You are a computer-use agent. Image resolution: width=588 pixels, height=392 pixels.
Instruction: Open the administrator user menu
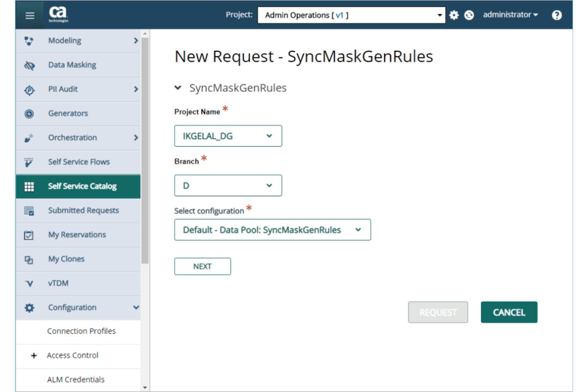pyautogui.click(x=510, y=15)
